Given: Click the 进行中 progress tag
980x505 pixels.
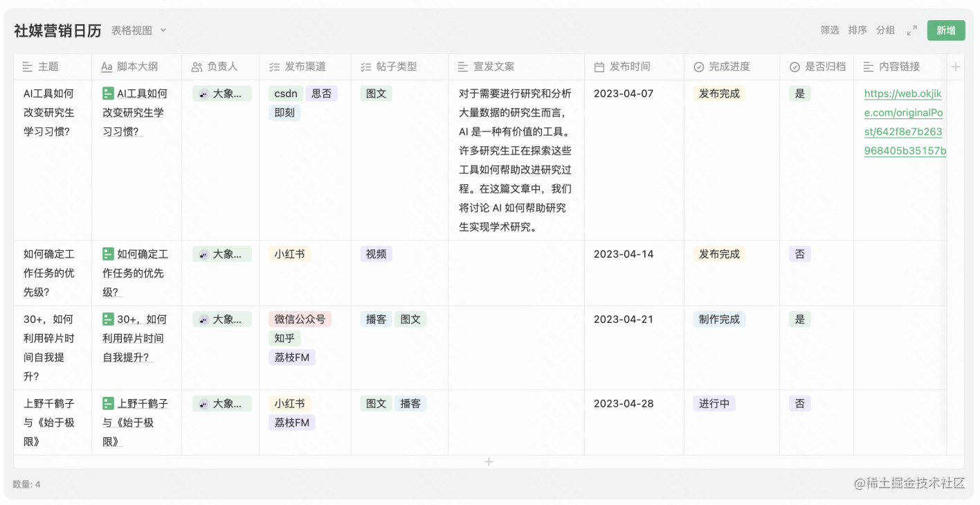Looking at the screenshot, I should [x=714, y=403].
